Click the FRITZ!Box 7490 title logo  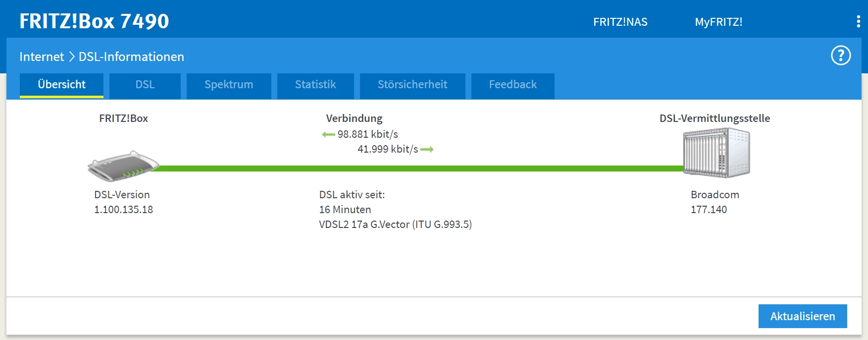94,21
